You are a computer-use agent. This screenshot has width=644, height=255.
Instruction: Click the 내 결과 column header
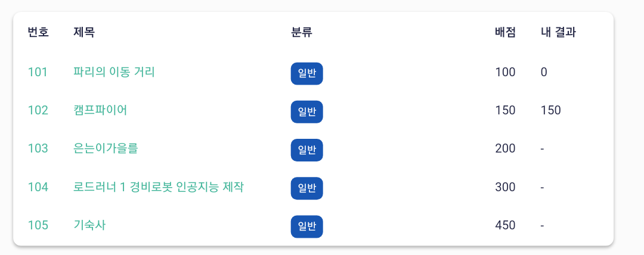click(558, 32)
